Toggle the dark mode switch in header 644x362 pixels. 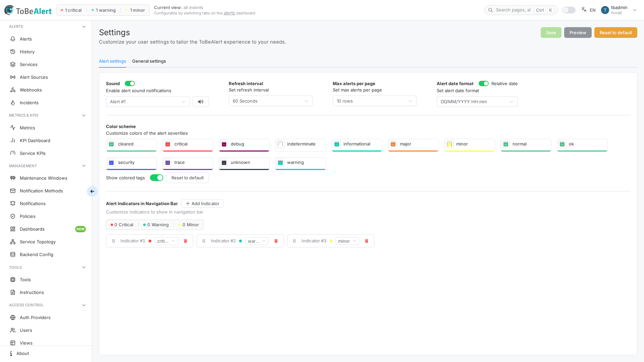[569, 10]
